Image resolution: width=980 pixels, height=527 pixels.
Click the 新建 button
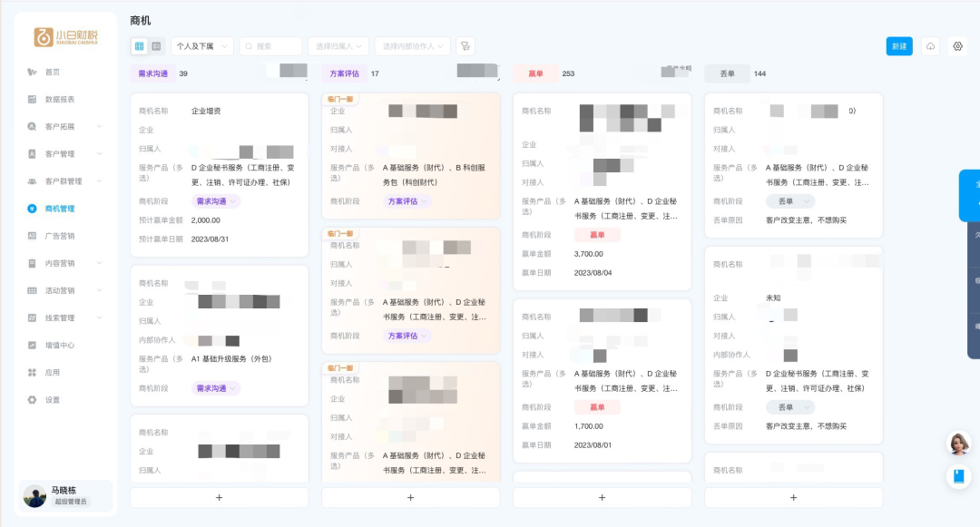(898, 45)
